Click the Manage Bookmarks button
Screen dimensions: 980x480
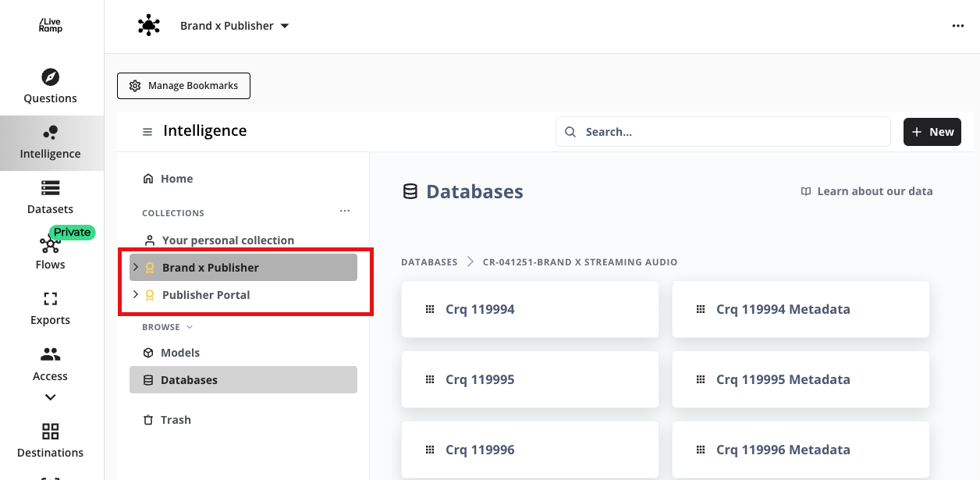click(x=183, y=86)
